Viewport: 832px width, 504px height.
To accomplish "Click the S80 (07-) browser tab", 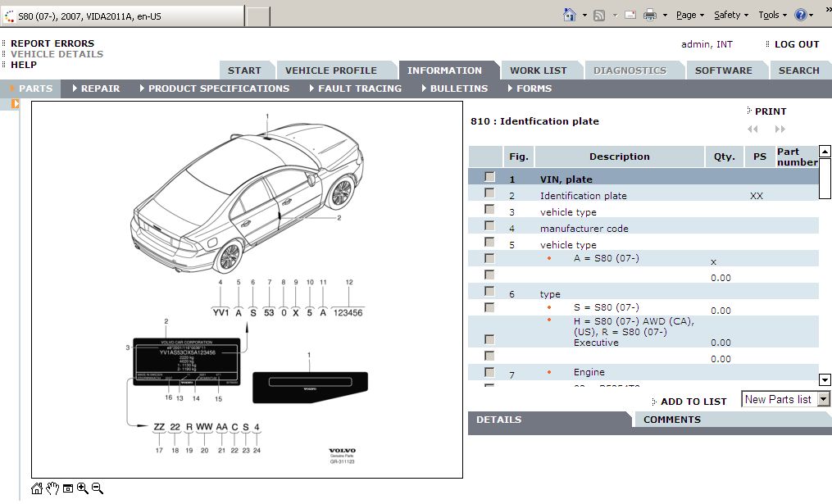I will [x=123, y=16].
